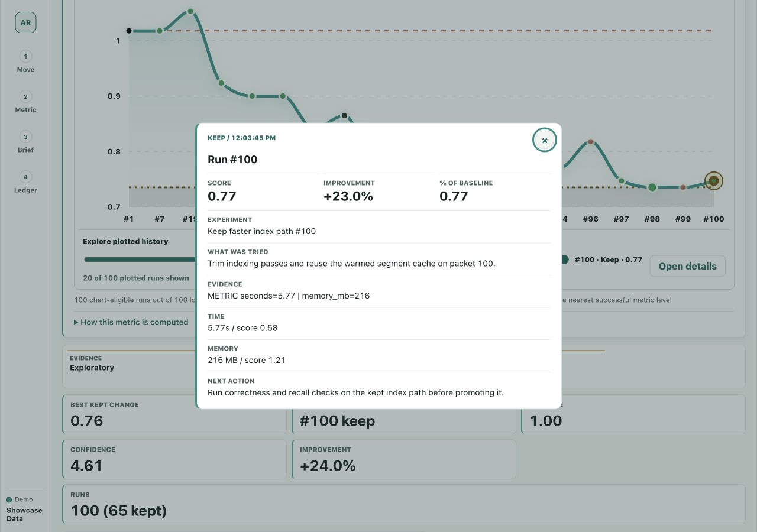This screenshot has width=757, height=532.
Task: Expand How this metric is computed
Action: coord(131,322)
